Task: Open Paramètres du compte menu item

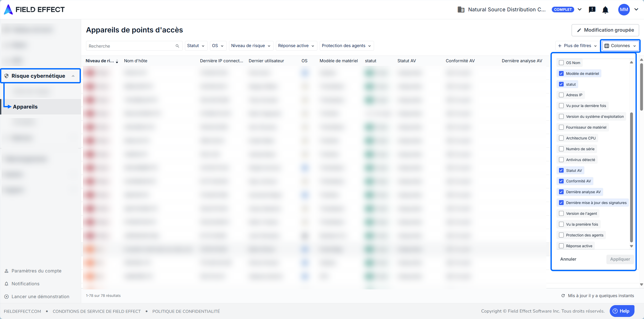Action: [x=36, y=271]
